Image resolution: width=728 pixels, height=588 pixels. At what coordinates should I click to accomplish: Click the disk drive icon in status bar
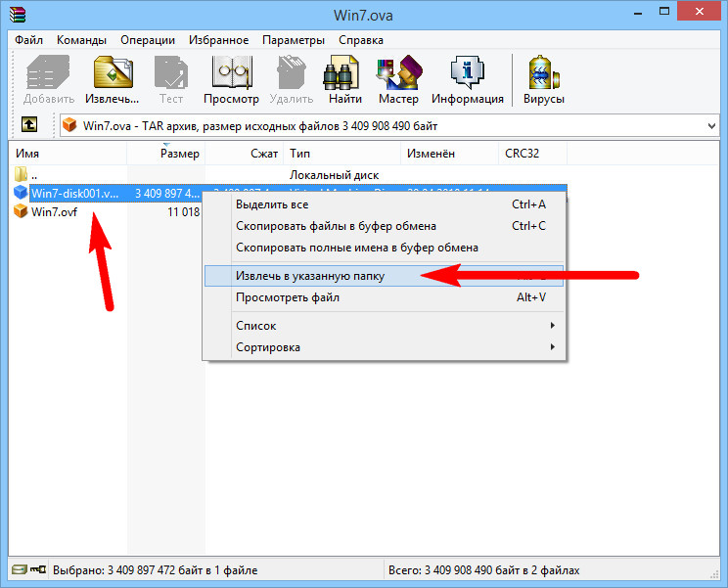click(x=19, y=569)
